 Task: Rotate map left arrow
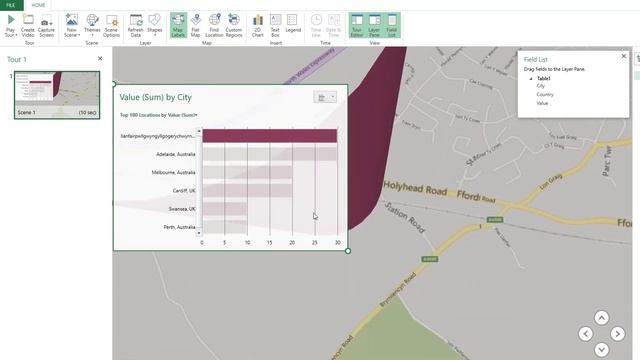(586, 333)
